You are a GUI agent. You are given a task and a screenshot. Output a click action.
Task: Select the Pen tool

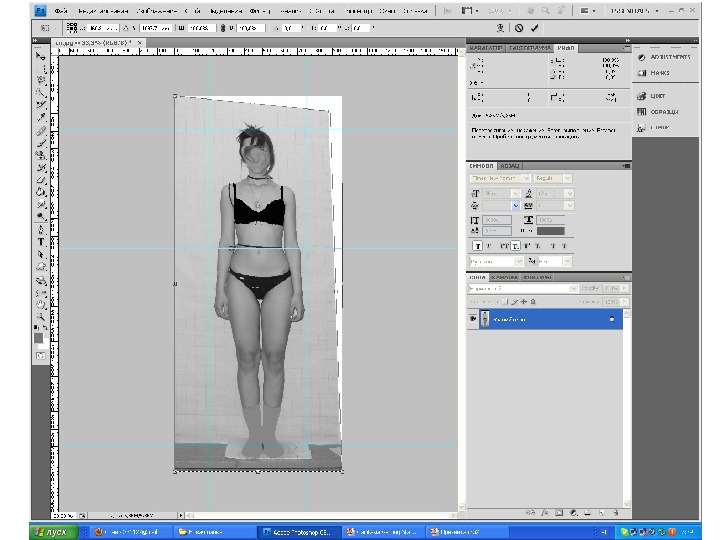(x=41, y=230)
